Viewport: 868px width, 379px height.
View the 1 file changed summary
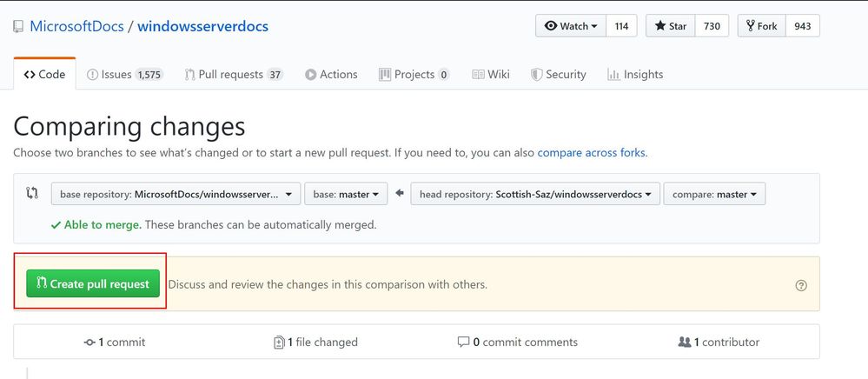click(315, 342)
